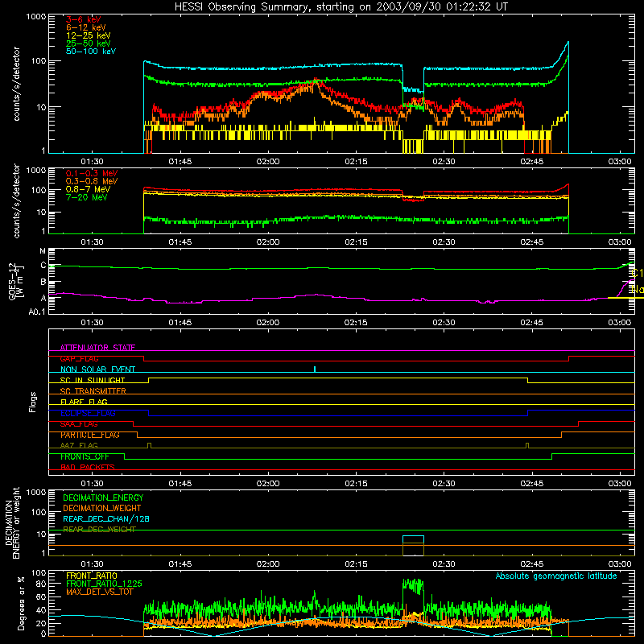Click the SC_IN_SUNLIGHT flag label
Image resolution: width=644 pixels, height=644 pixels.
[x=93, y=380]
